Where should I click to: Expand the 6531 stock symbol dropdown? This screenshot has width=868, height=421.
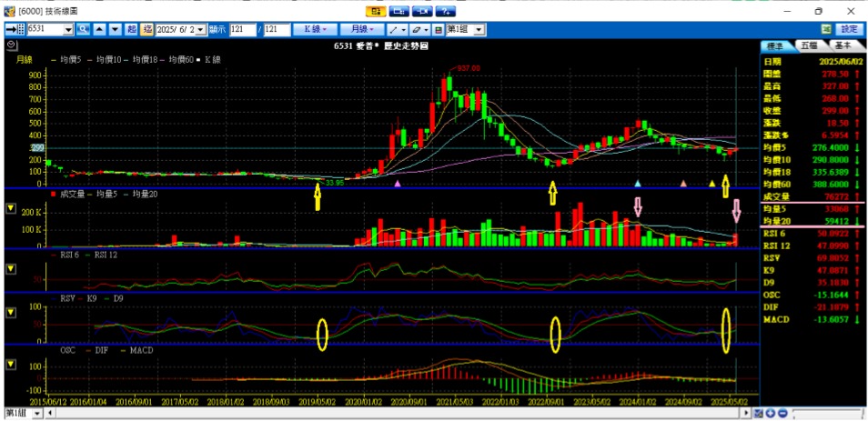coord(68,29)
